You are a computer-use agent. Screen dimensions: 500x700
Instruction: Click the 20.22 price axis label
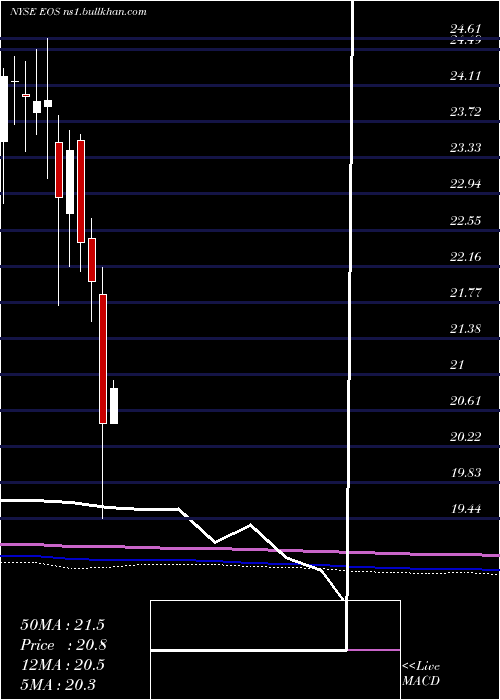click(x=465, y=437)
